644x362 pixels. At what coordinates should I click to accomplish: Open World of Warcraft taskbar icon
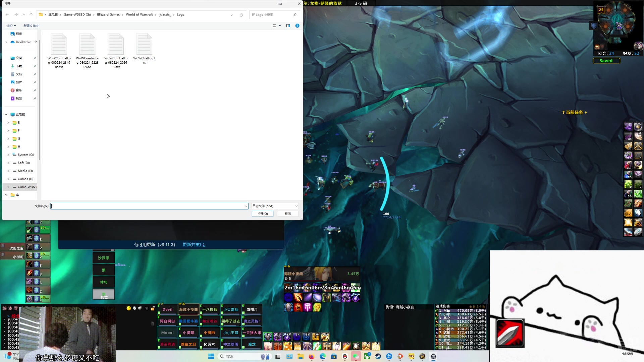422,356
